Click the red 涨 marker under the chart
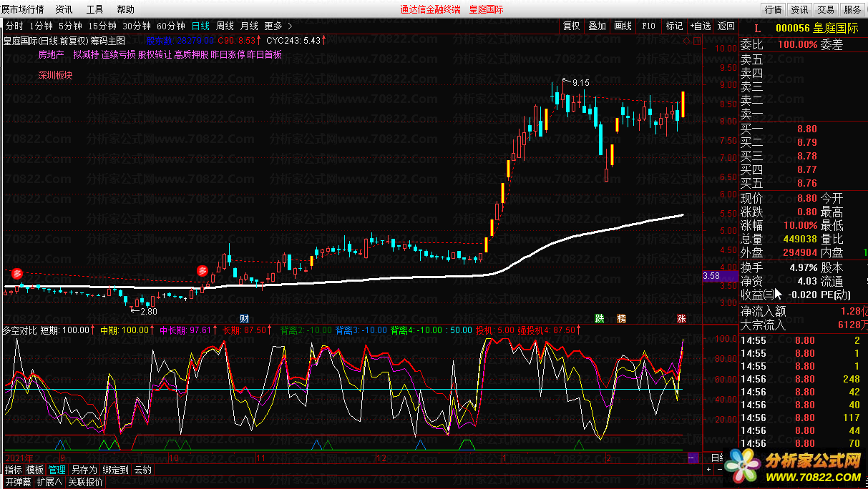Screen dimensions: 868x489 coord(681,319)
